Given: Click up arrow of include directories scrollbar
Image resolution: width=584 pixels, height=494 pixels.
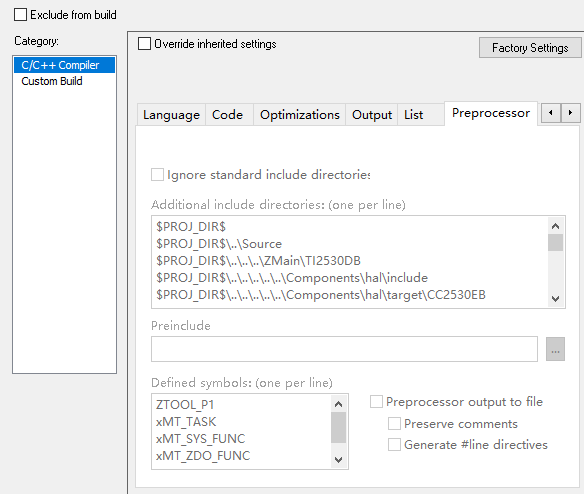Looking at the screenshot, I should coord(555,226).
